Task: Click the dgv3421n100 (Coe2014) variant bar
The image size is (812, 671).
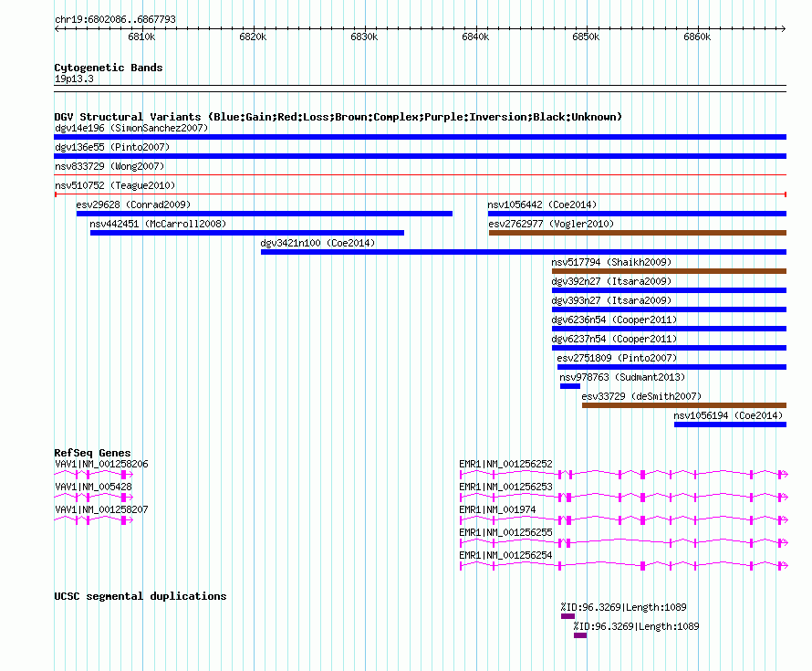Action: (524, 252)
